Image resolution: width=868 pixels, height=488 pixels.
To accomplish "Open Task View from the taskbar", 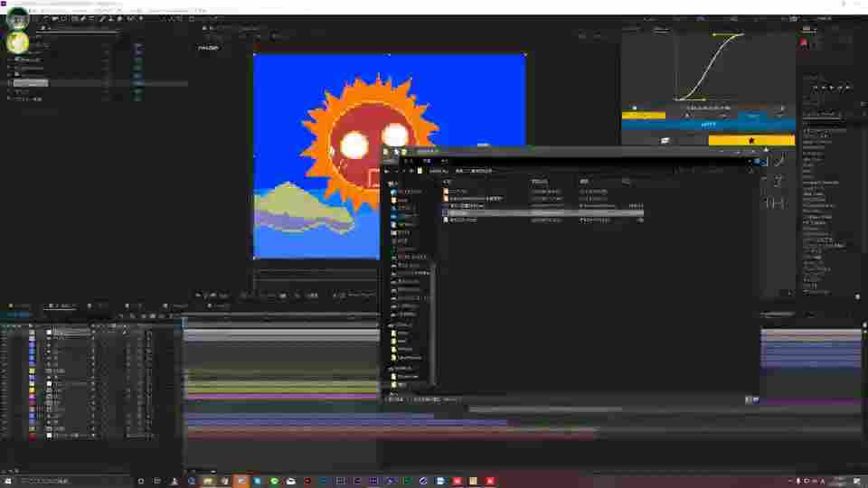I will click(x=157, y=482).
